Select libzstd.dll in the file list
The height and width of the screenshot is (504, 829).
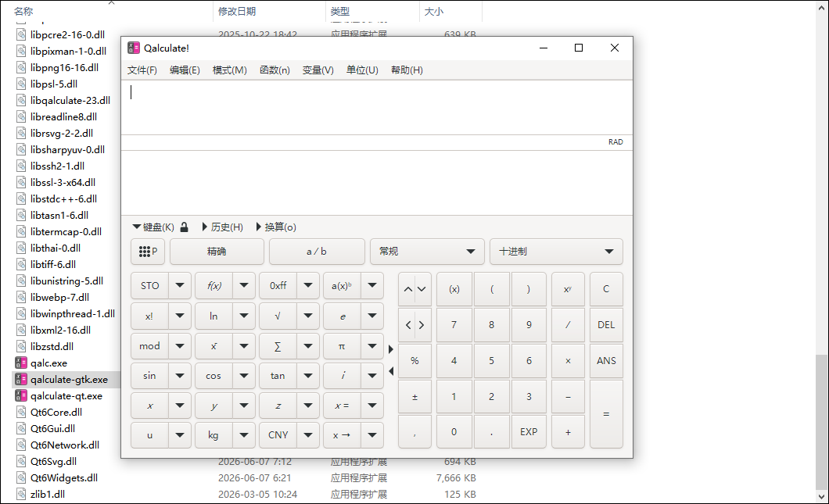(52, 347)
